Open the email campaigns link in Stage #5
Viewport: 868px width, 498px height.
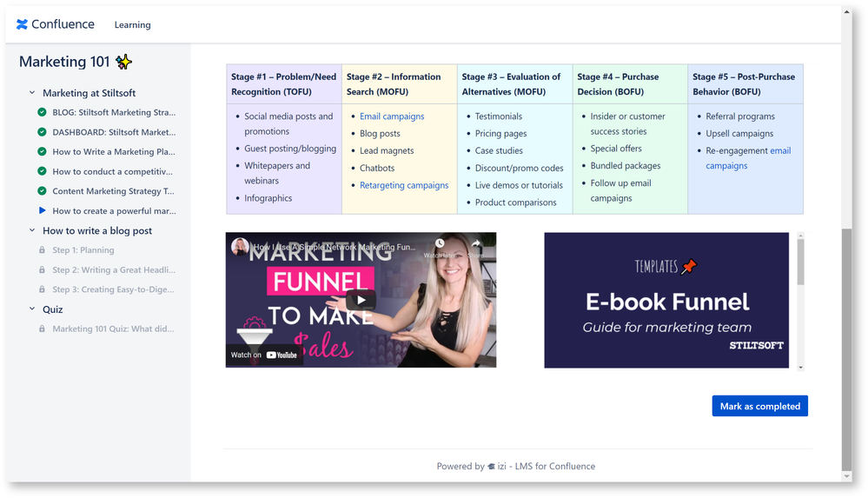point(748,158)
